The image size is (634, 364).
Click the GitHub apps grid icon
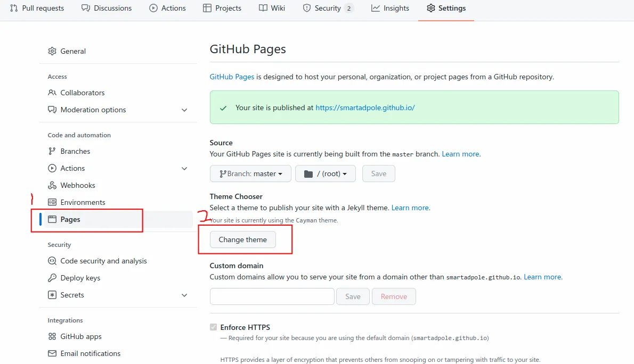pyautogui.click(x=52, y=336)
